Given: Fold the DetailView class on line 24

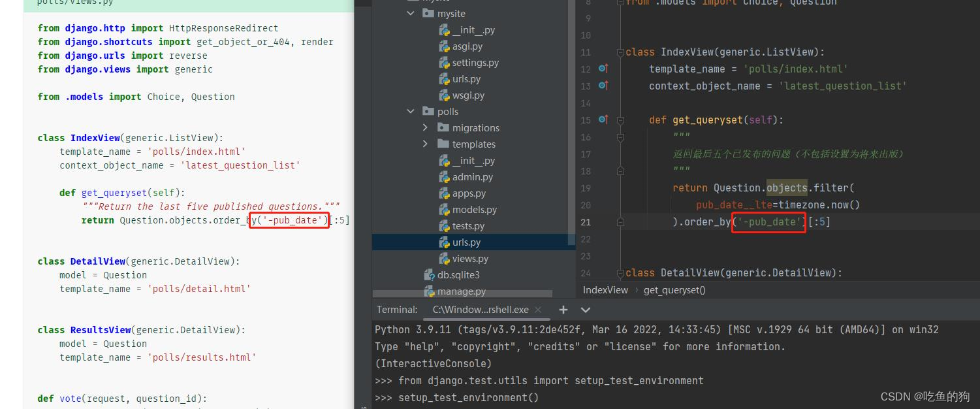Looking at the screenshot, I should pos(620,273).
